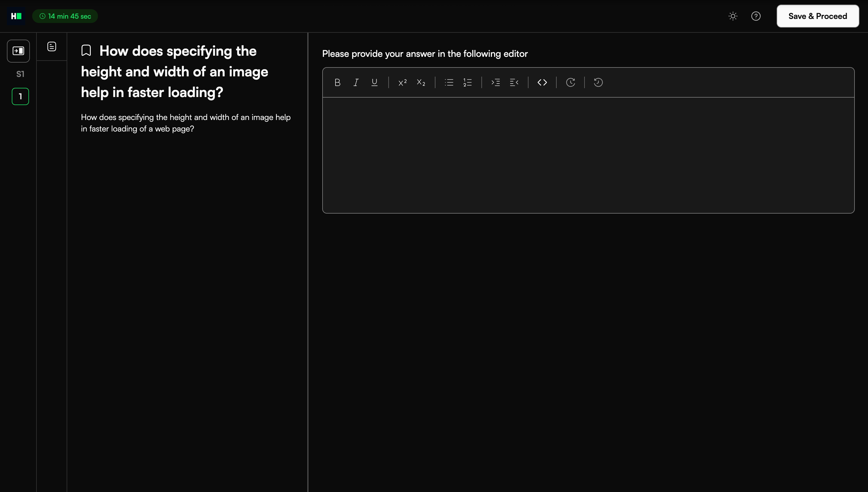Decrease text indent

(x=514, y=82)
